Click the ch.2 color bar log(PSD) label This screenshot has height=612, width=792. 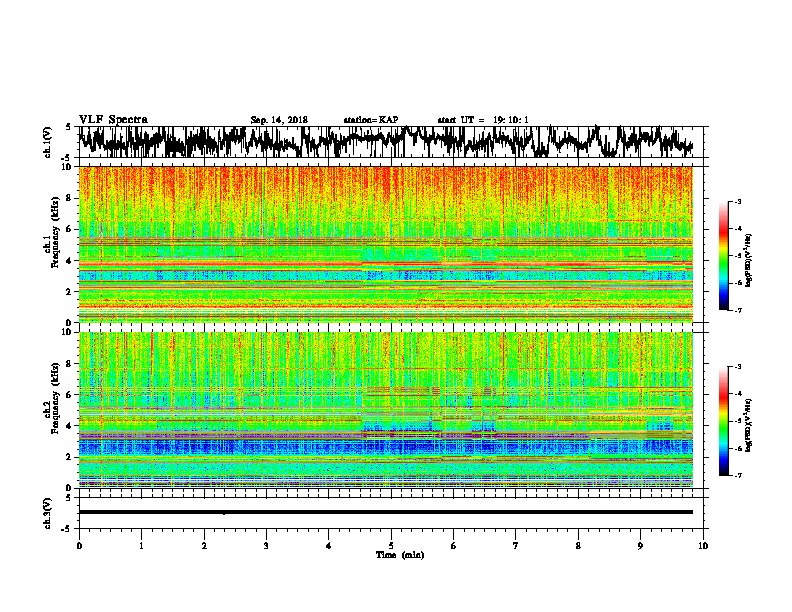[x=748, y=425]
